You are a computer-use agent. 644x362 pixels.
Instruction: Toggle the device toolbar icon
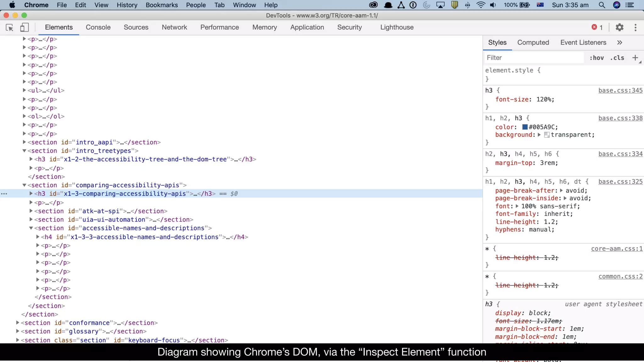pos(25,27)
